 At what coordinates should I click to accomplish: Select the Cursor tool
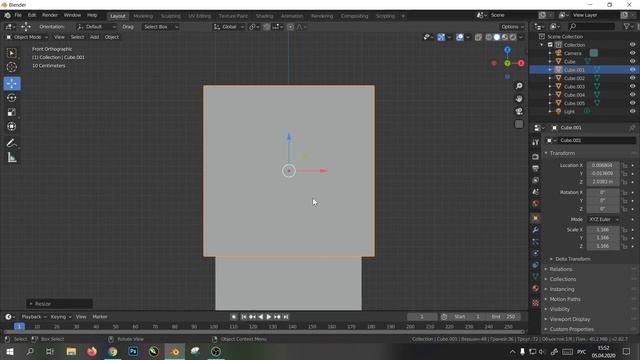[x=11, y=67]
